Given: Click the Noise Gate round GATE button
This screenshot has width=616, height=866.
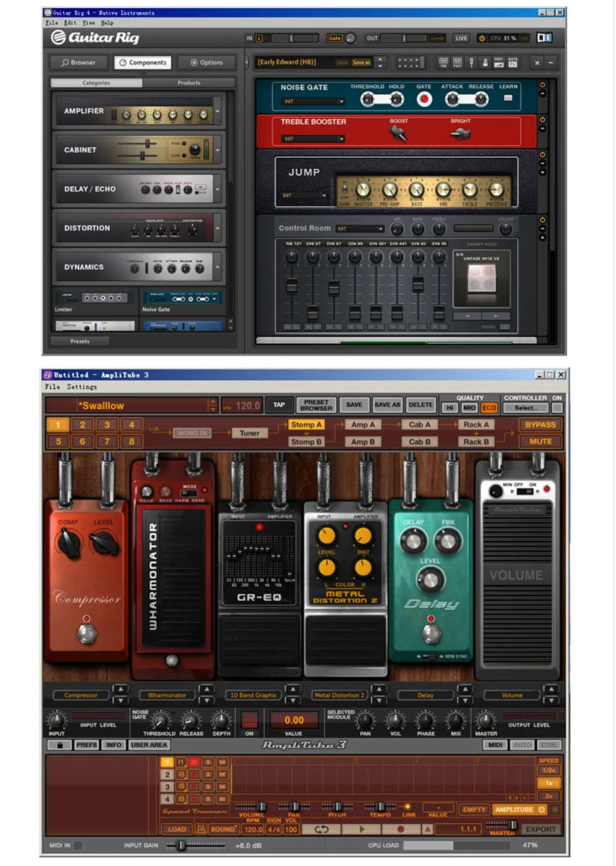Looking at the screenshot, I should pyautogui.click(x=424, y=99).
